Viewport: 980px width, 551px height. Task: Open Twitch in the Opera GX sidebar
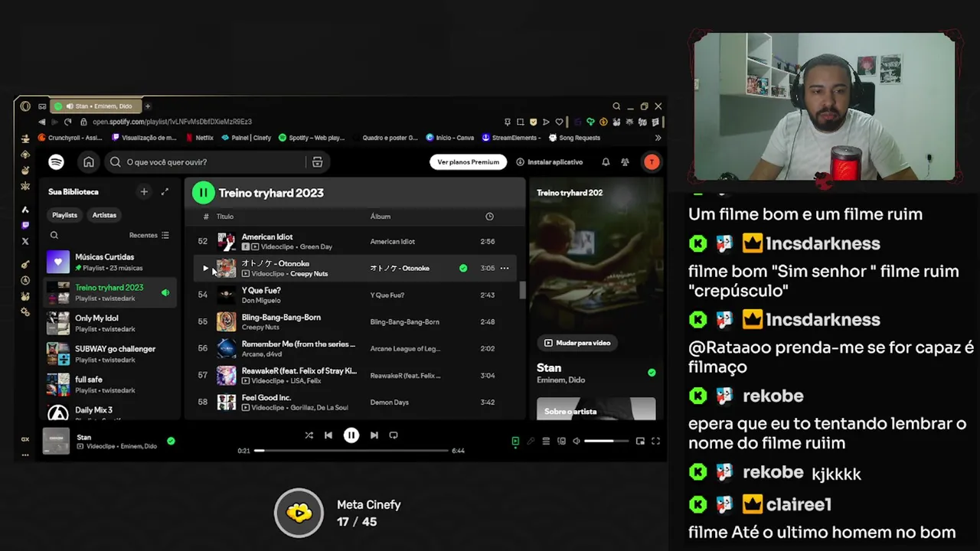(25, 226)
